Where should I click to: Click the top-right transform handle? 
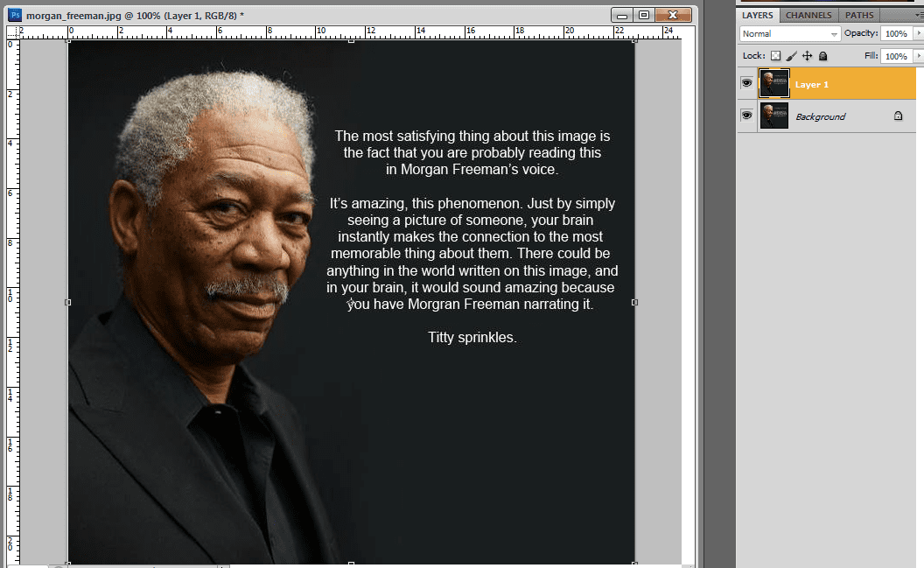point(634,40)
